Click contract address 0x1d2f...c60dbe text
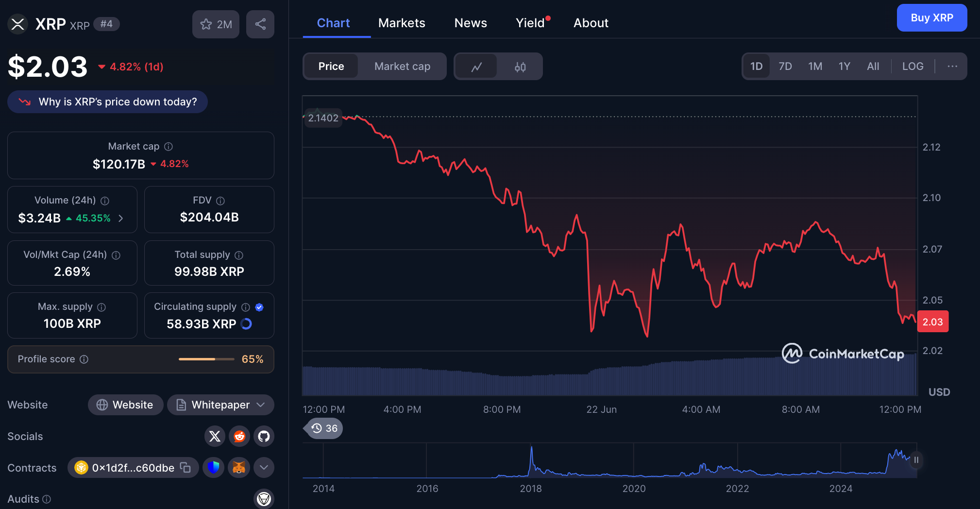Viewport: 980px width, 509px height. coord(133,468)
